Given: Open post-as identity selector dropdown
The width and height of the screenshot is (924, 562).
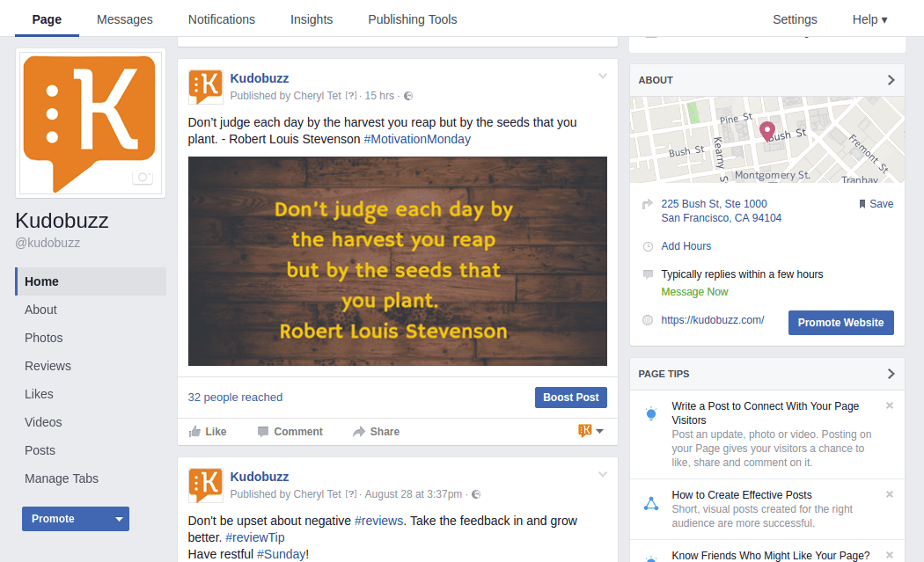Looking at the screenshot, I should click(x=590, y=431).
